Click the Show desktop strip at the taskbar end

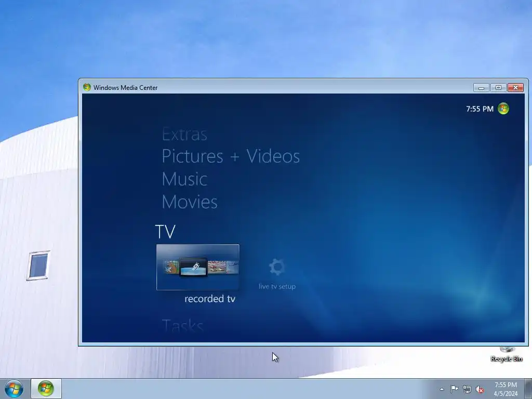pos(528,389)
